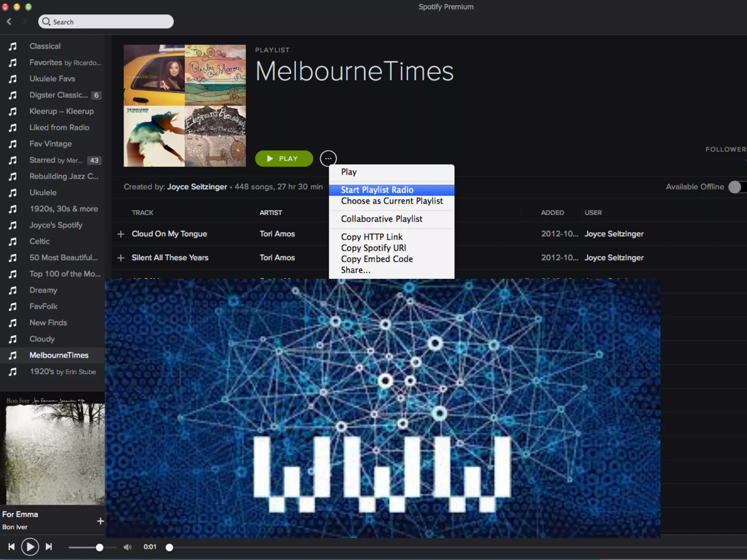The height and width of the screenshot is (560, 747).
Task: Add Cloud On My Tongue with plus
Action: [121, 234]
